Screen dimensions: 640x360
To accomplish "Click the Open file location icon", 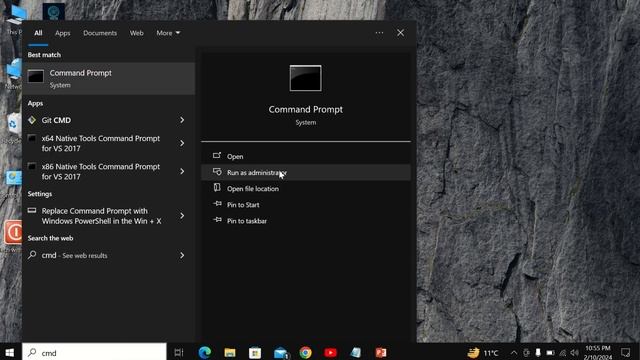I will tap(217, 188).
